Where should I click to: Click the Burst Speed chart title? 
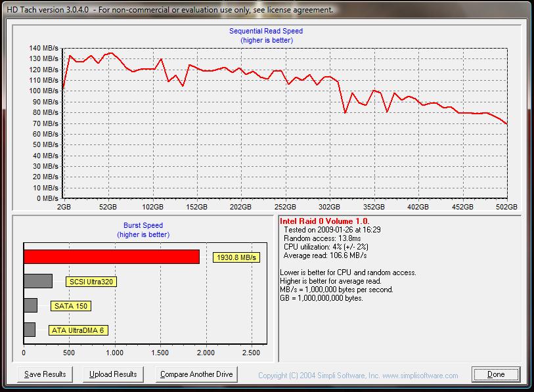[x=143, y=225]
